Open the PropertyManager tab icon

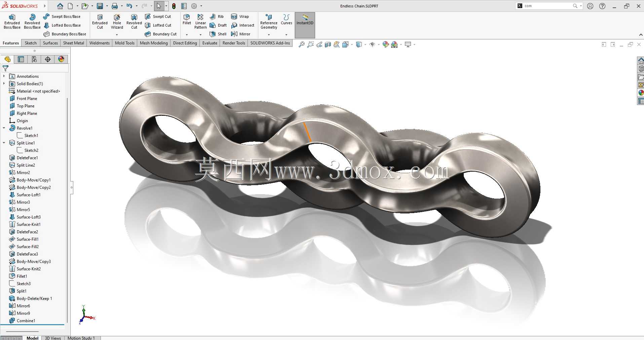pyautogui.click(x=21, y=59)
